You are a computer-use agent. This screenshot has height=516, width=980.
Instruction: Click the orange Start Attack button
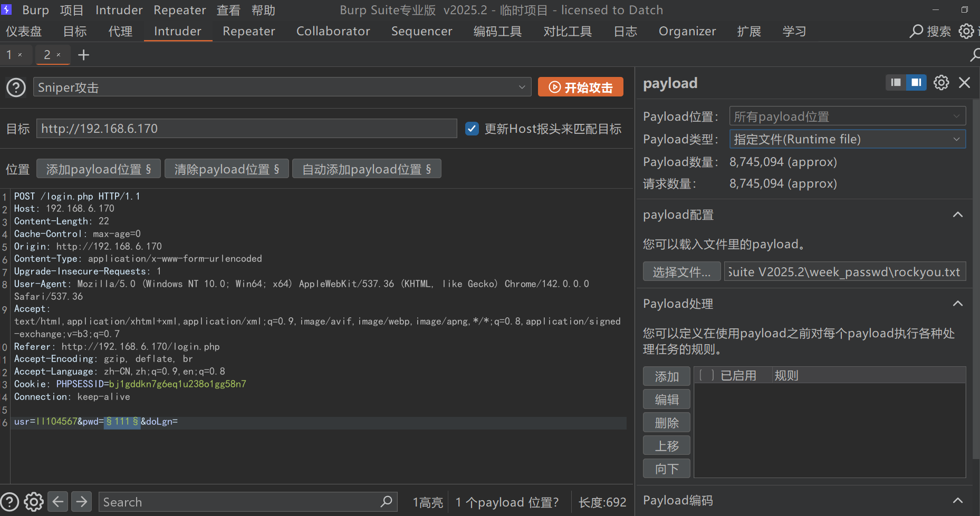[580, 87]
